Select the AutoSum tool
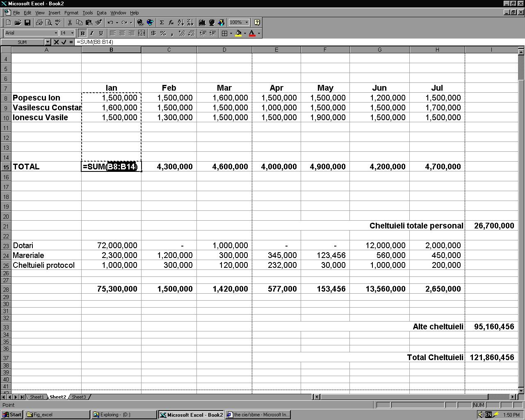 click(161, 22)
